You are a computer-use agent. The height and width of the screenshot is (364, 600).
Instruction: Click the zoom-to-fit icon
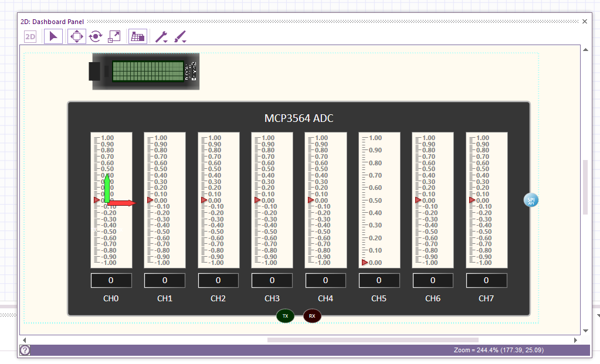click(x=114, y=36)
